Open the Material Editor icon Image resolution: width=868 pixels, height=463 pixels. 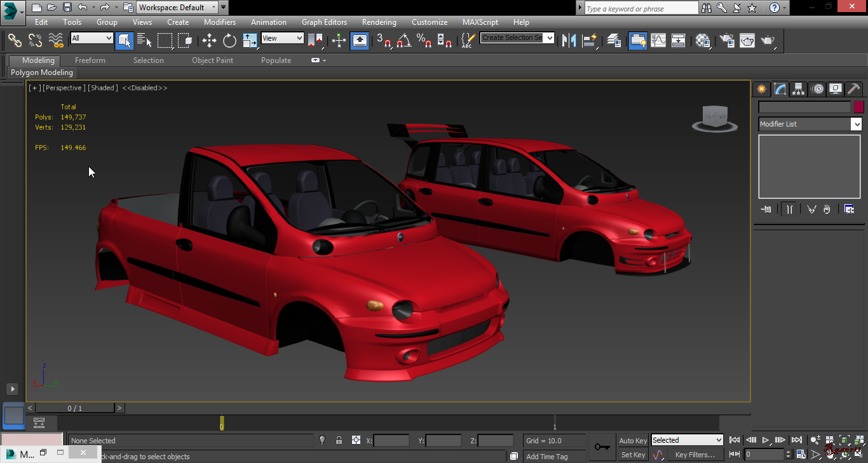point(702,41)
